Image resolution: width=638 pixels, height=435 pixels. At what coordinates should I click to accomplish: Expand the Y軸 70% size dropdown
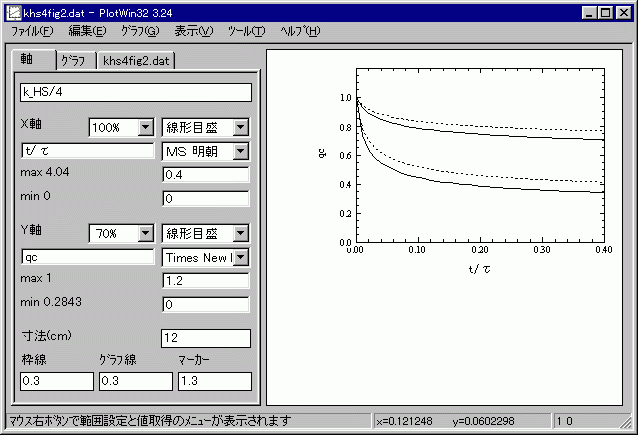pos(145,234)
